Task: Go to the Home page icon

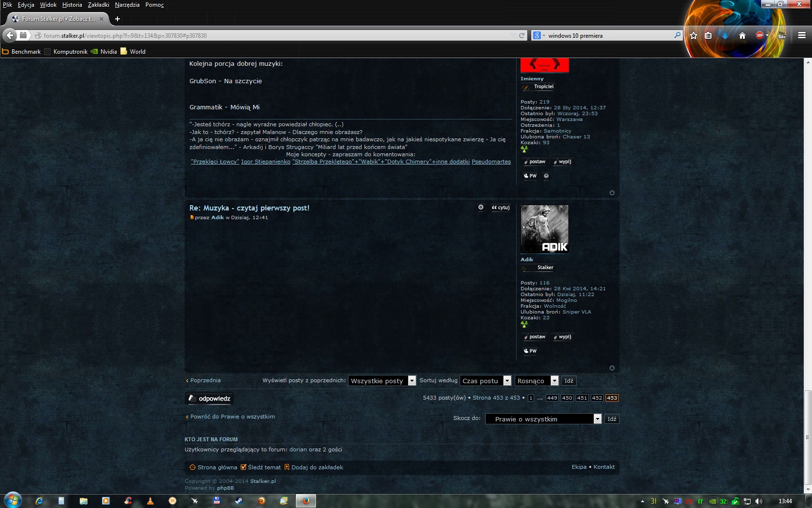Action: [742, 35]
